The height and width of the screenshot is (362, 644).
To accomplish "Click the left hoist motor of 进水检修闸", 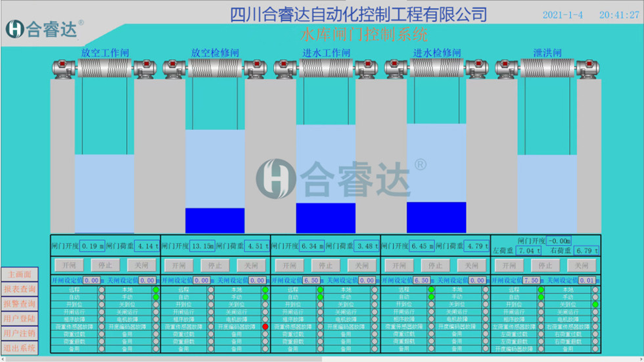I will (x=396, y=68).
